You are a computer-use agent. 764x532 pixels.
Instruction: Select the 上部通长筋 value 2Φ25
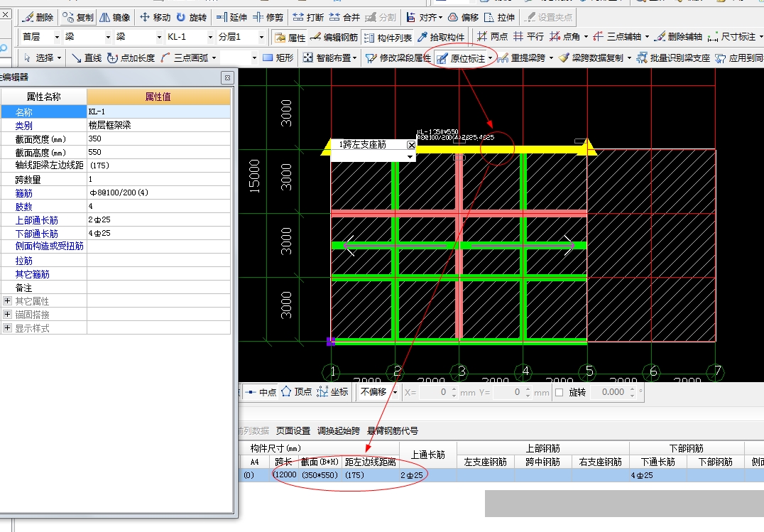pyautogui.click(x=158, y=220)
